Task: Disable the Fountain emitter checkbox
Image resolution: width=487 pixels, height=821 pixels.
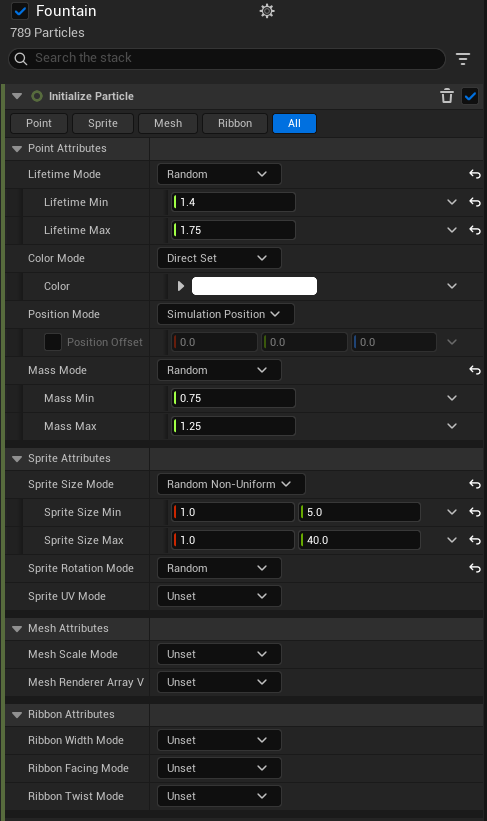Action: pyautogui.click(x=20, y=11)
